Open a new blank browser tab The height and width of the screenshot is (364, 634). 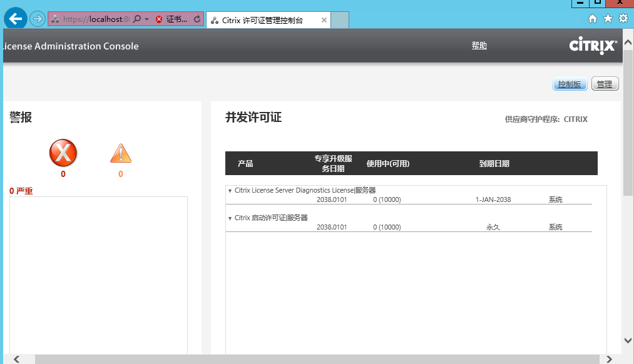tap(340, 20)
